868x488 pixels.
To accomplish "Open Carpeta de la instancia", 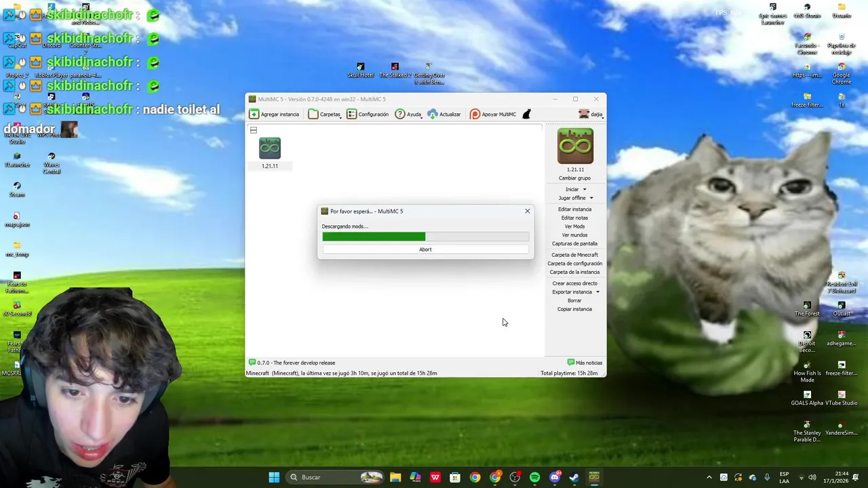I will 574,272.
